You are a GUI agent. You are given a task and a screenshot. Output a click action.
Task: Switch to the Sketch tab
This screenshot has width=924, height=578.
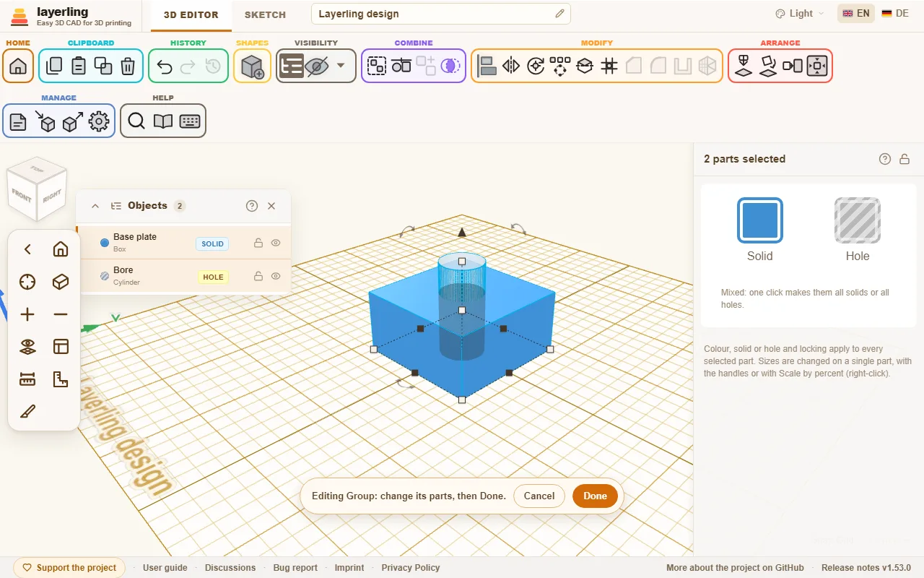(x=265, y=14)
